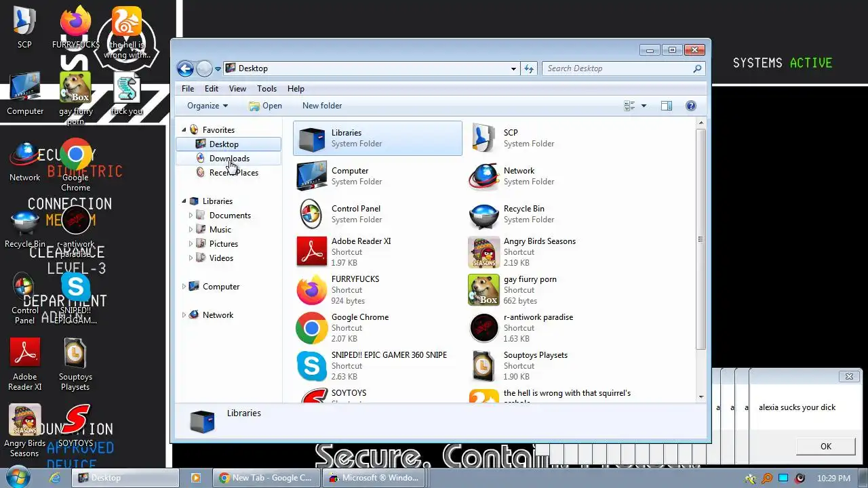Click the New folder button

(x=322, y=106)
